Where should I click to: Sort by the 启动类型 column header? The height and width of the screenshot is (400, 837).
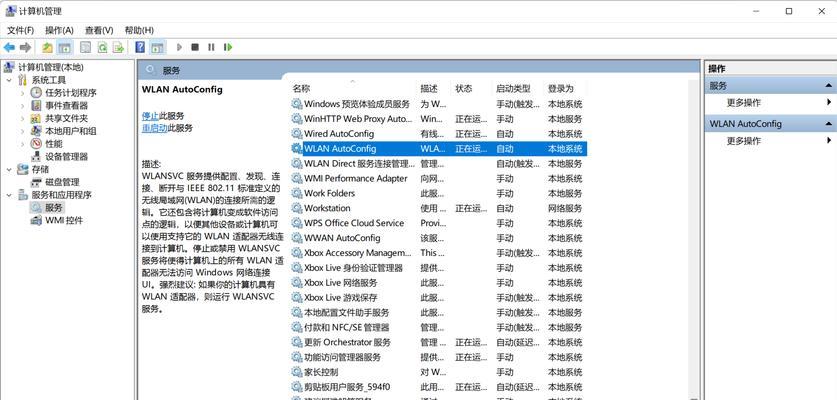tap(518, 89)
